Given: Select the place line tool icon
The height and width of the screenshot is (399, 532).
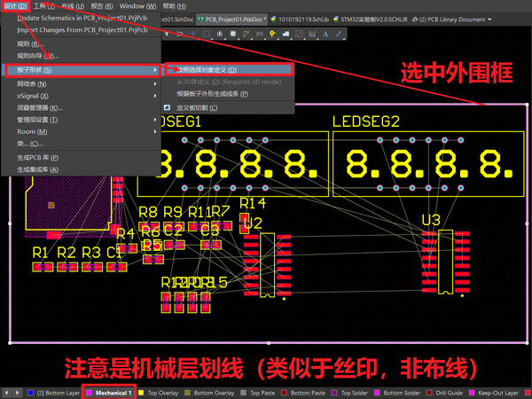Looking at the screenshot, I should point(339,34).
